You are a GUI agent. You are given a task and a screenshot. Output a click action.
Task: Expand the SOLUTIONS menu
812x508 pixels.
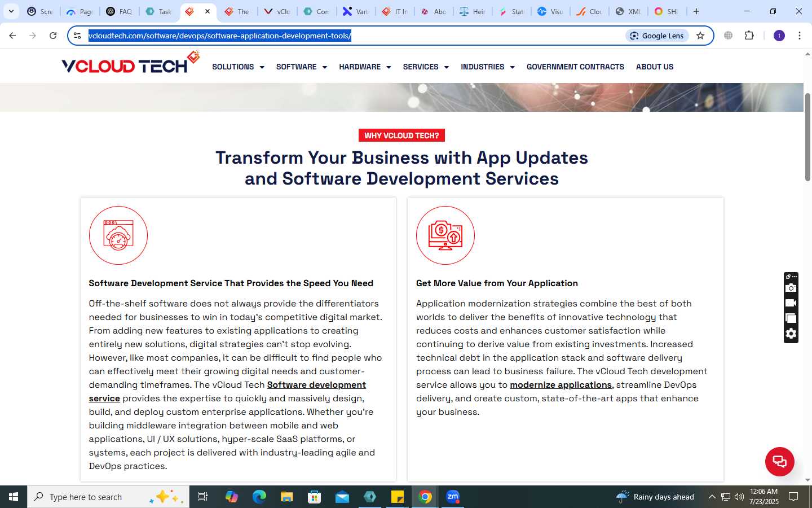click(238, 67)
